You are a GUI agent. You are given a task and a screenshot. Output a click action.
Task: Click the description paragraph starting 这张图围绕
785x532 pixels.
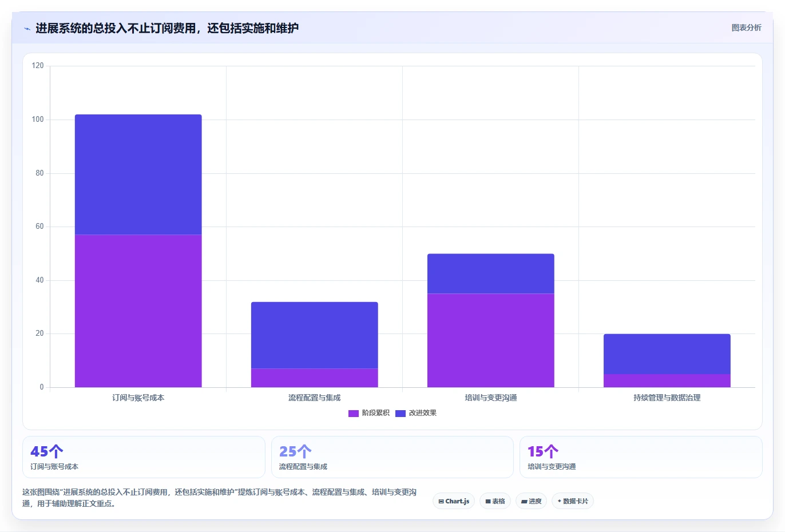click(x=220, y=498)
